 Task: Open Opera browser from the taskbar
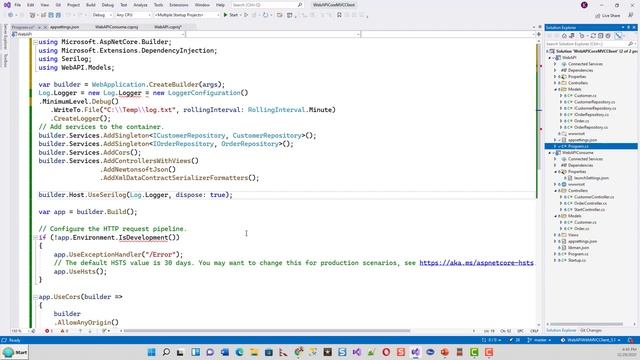(x=386, y=352)
